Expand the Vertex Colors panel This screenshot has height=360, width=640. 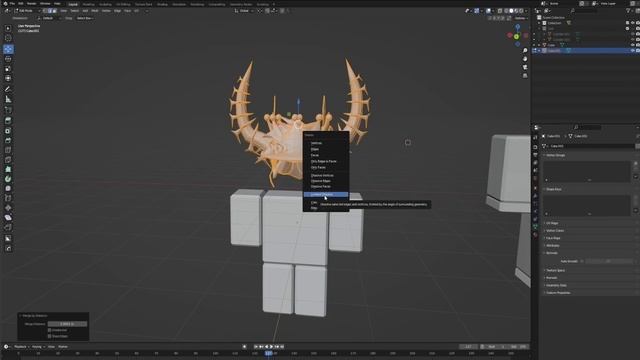555,231
